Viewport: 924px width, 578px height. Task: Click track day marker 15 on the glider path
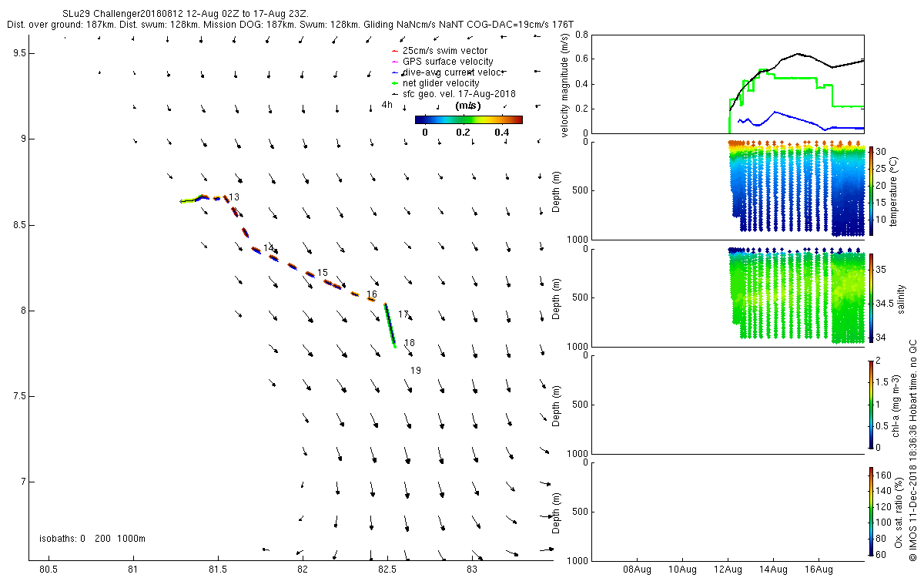(322, 273)
